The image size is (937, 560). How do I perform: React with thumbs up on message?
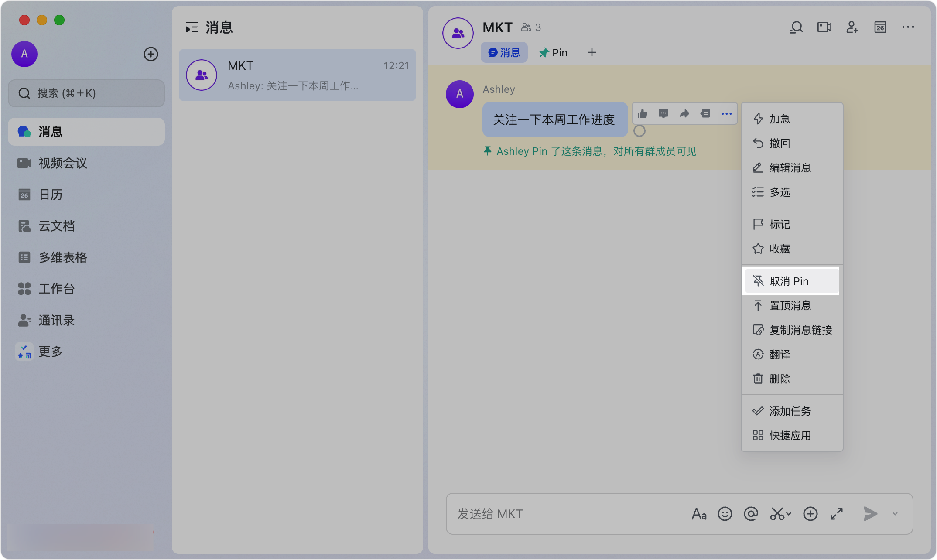[x=643, y=114]
